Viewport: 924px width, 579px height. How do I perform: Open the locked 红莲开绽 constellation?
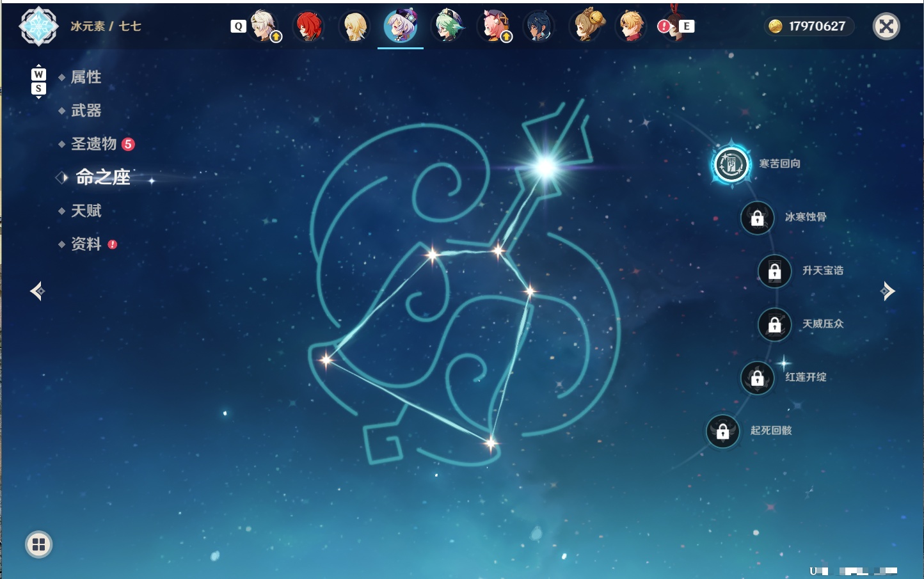click(x=757, y=377)
